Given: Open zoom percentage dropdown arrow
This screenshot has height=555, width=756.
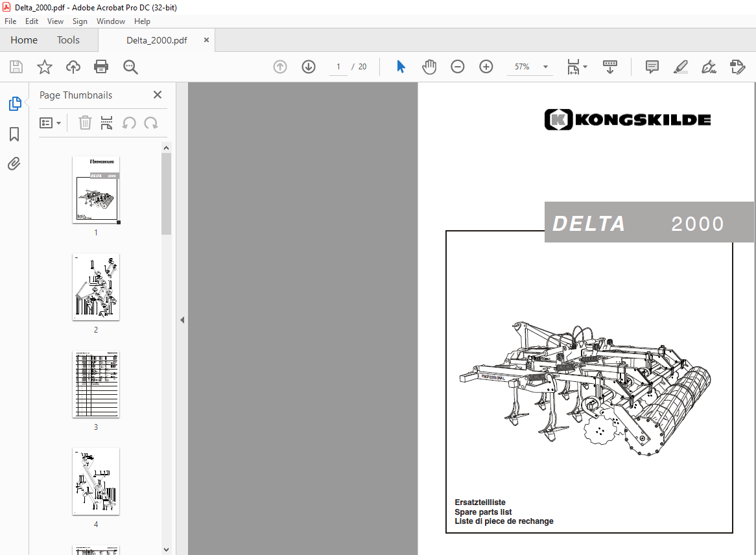Looking at the screenshot, I should (x=545, y=67).
